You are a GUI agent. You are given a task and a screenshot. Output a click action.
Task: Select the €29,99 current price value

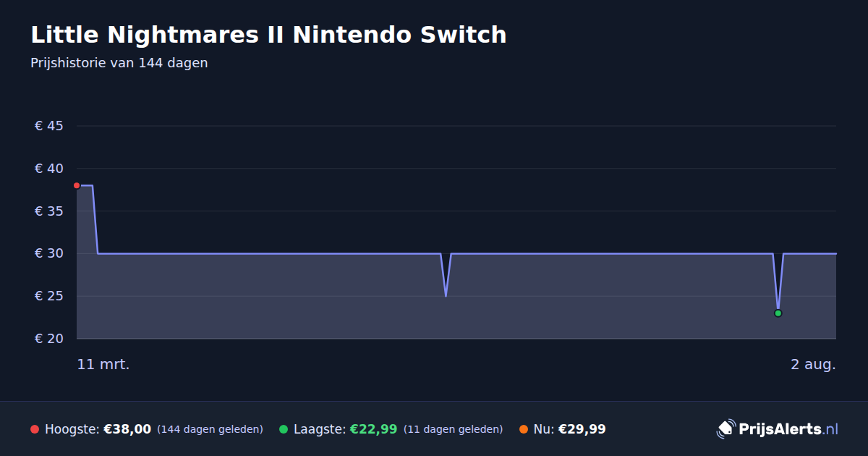[x=582, y=429]
